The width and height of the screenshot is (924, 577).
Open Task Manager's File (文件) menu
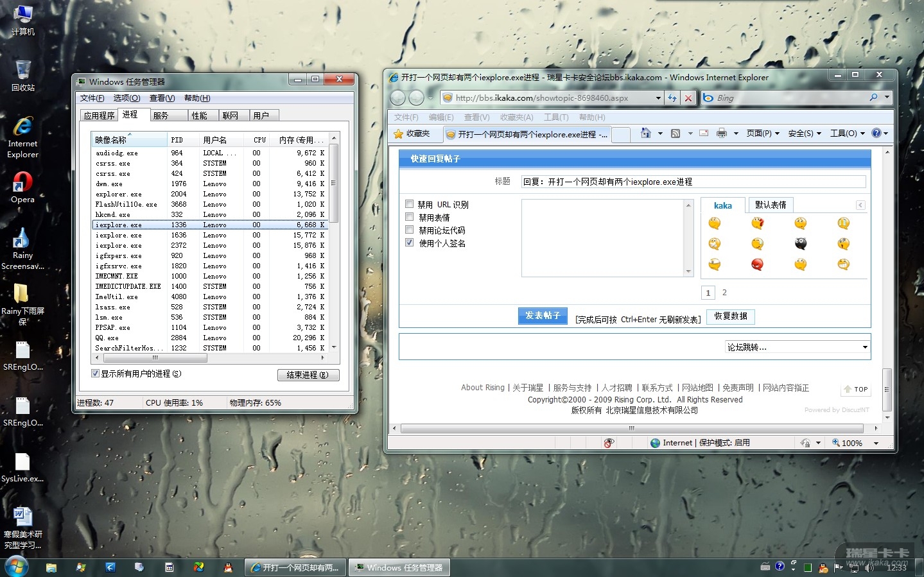pos(92,98)
